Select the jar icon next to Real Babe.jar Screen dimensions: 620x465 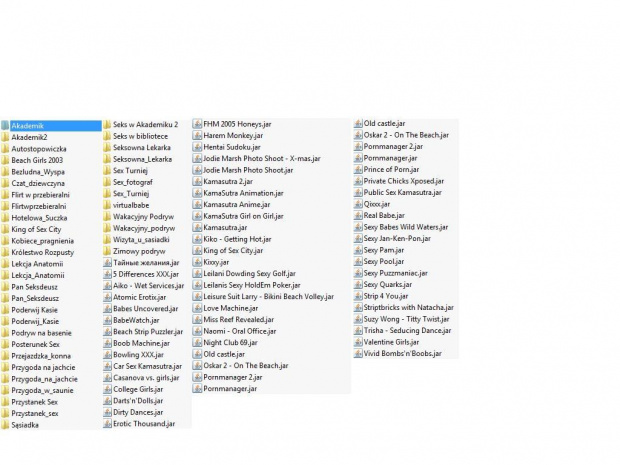pos(358,215)
